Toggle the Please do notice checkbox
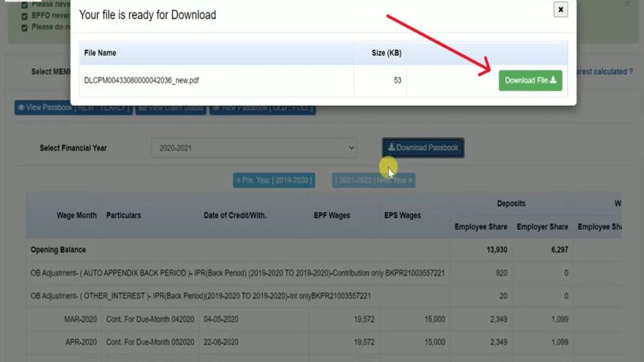Screen dimensions: 644x362 [x=25, y=28]
